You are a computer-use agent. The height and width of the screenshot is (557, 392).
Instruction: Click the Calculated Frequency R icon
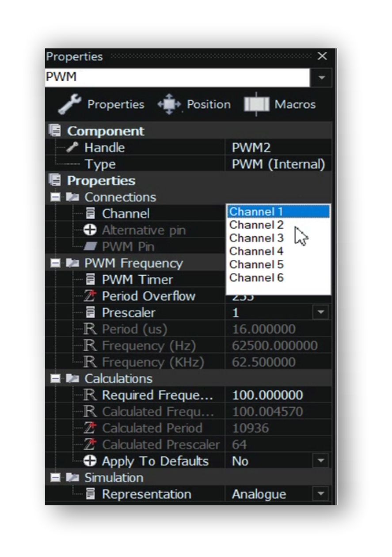pyautogui.click(x=90, y=412)
